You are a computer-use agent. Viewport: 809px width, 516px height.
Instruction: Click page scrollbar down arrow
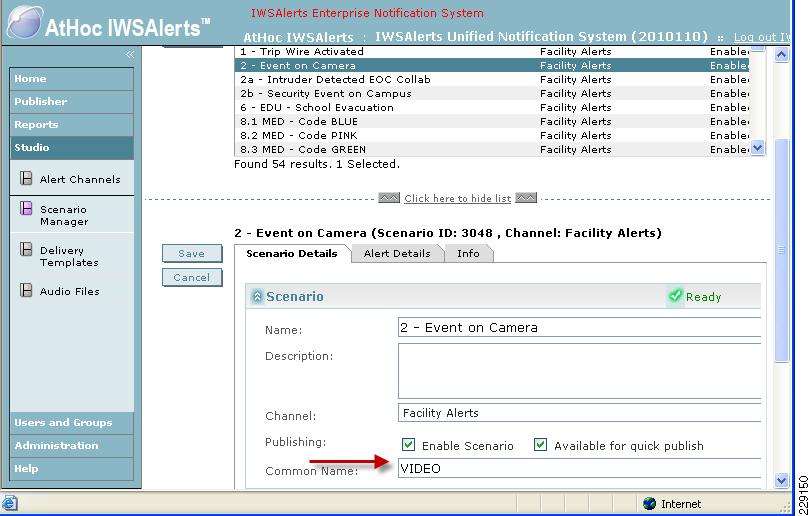pos(781,480)
